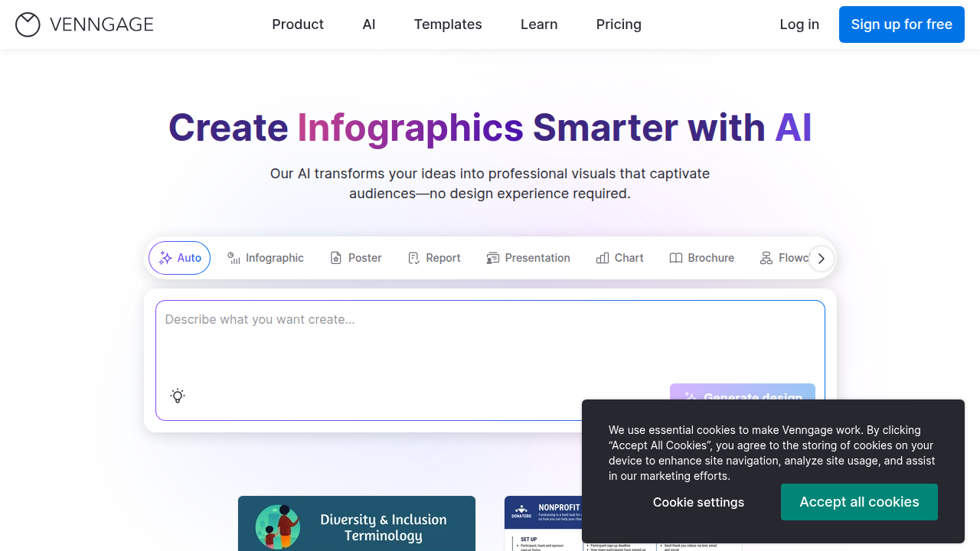Open the AI menu
Viewport: 980px width, 551px height.
[369, 24]
